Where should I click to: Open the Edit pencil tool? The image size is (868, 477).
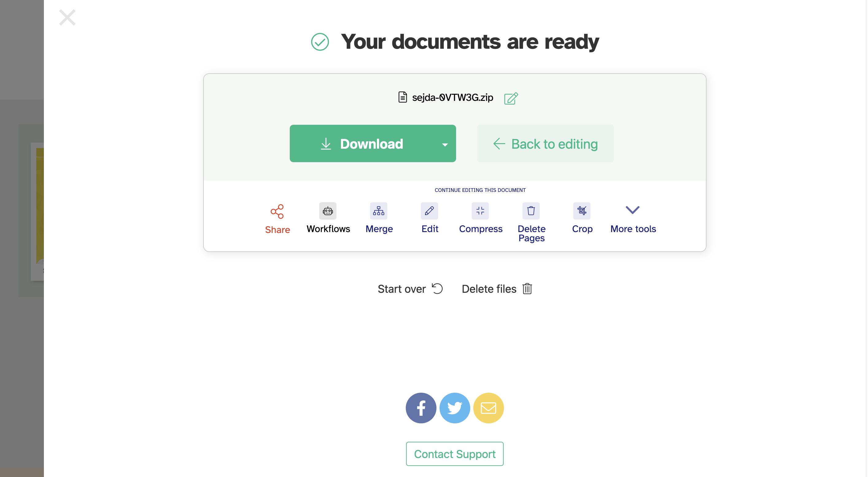[429, 211]
